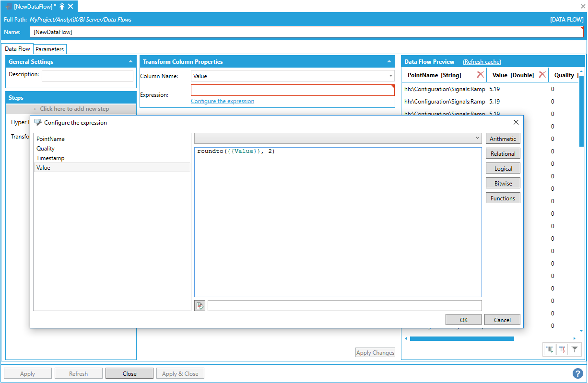Click the validate expression icon button
This screenshot has width=588, height=383.
tap(200, 306)
